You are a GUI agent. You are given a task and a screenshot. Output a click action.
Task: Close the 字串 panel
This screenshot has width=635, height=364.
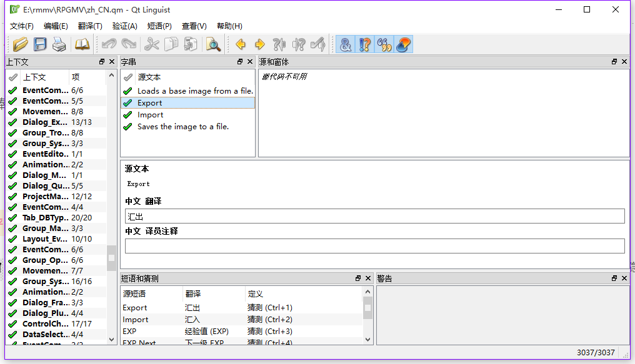(x=250, y=61)
